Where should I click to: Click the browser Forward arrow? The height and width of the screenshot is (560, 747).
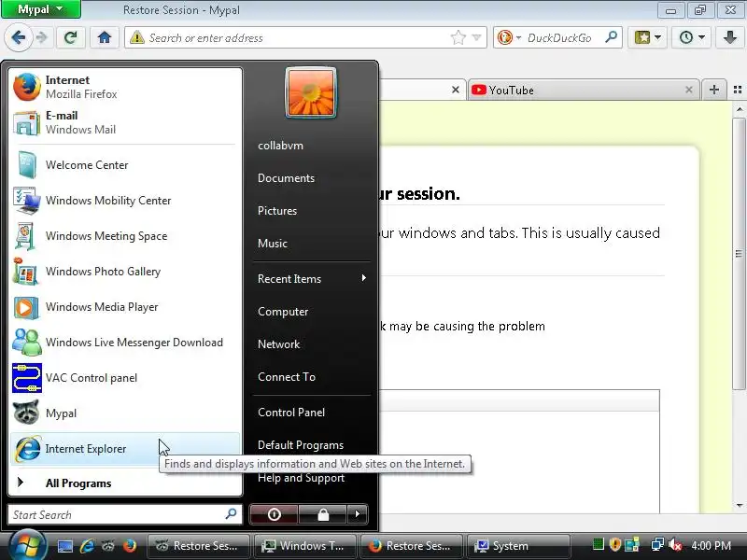tap(42, 37)
